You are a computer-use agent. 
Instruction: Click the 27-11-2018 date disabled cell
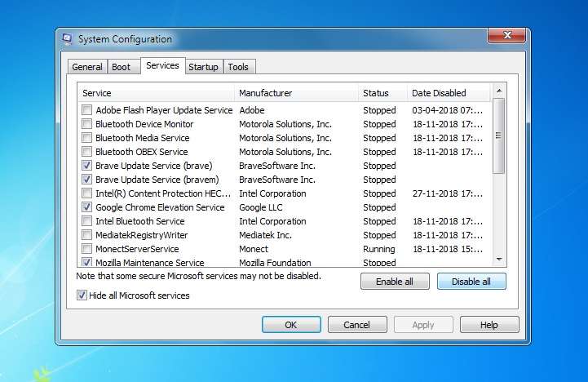[448, 193]
